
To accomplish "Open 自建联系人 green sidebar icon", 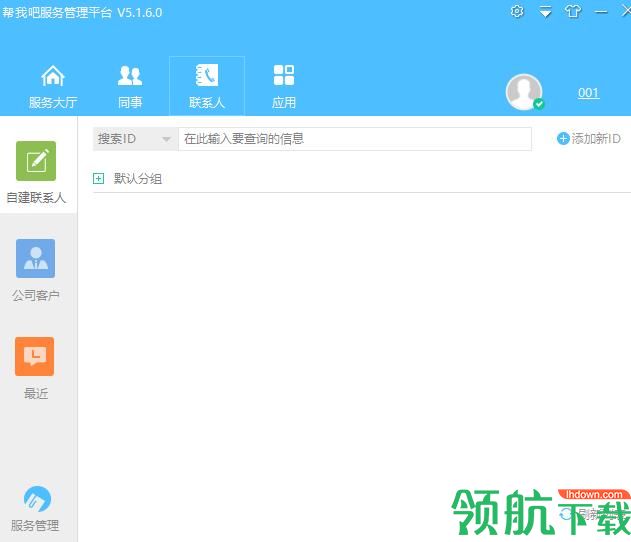I will coord(36,161).
